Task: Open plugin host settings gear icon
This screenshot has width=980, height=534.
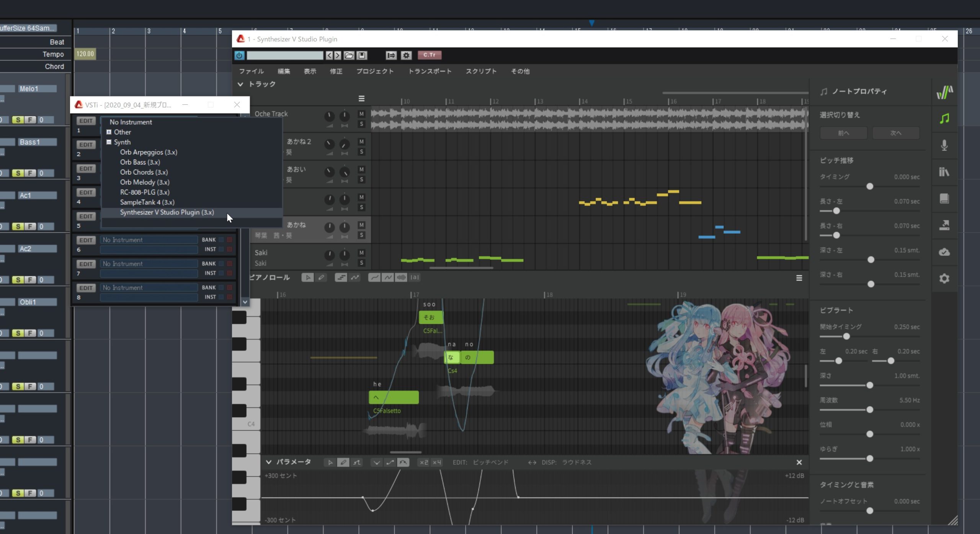Action: point(406,55)
